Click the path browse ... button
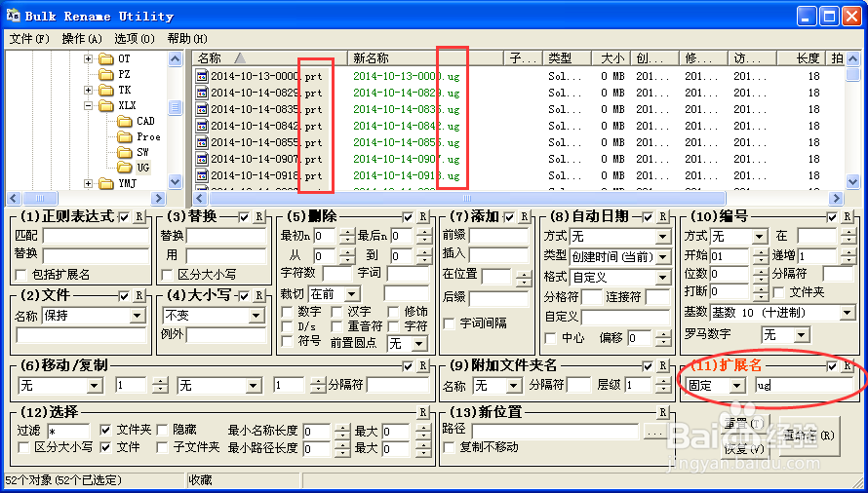 coord(654,432)
